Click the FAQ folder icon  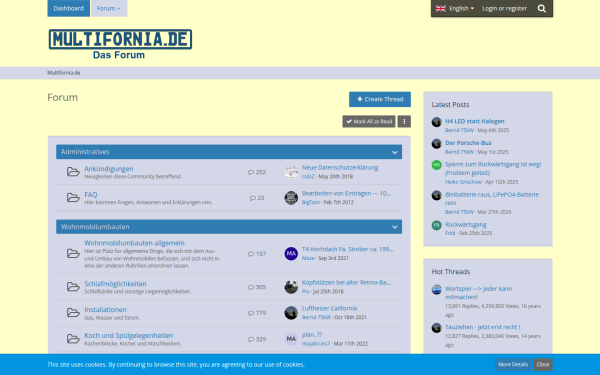tap(73, 197)
